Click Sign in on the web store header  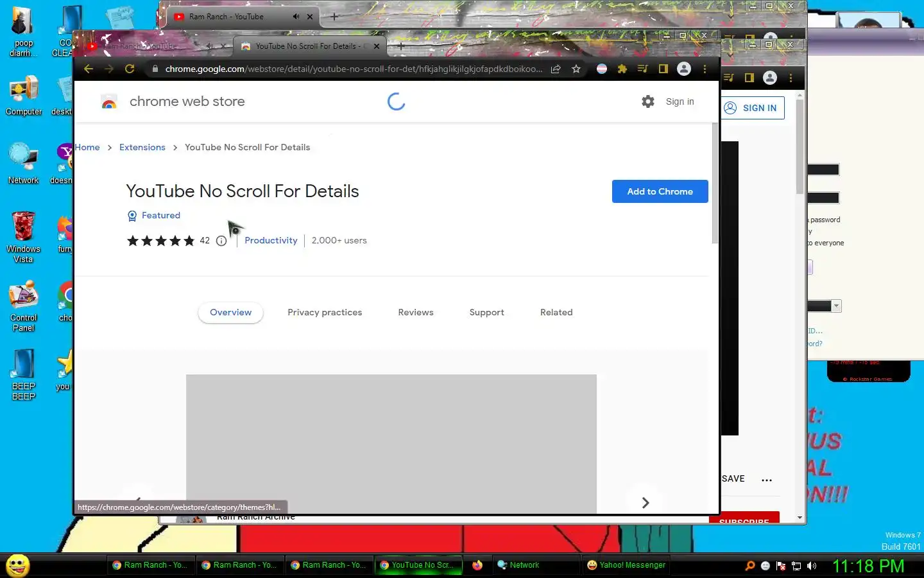coord(680,101)
